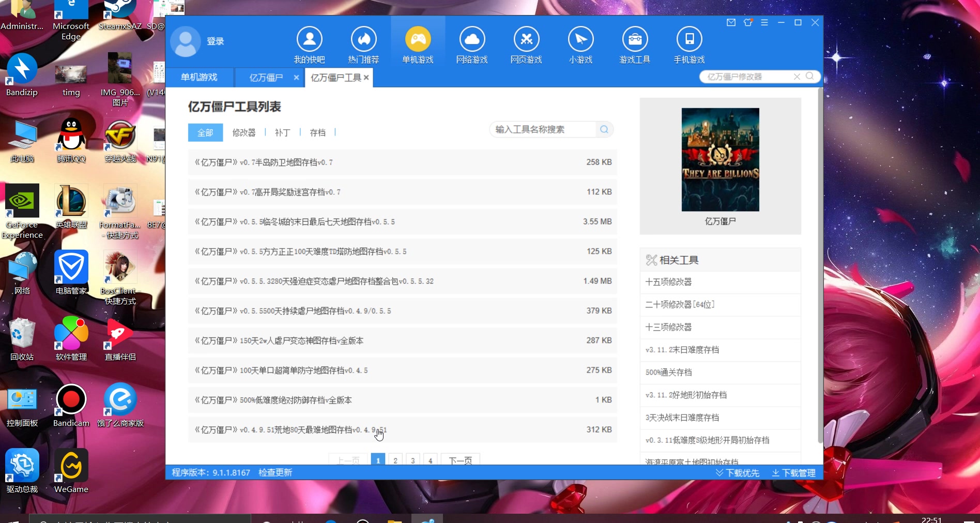
Task: Close the 亿万僵尸 tab
Action: 296,78
